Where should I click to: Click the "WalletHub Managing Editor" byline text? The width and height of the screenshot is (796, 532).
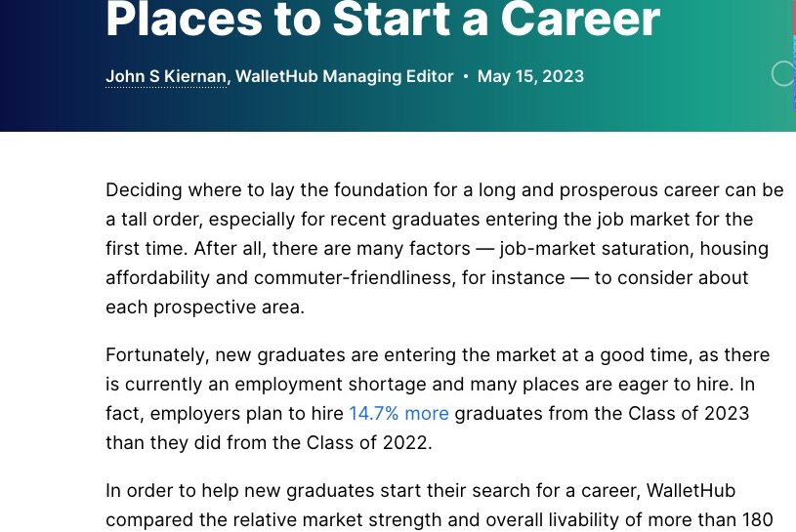point(344,76)
